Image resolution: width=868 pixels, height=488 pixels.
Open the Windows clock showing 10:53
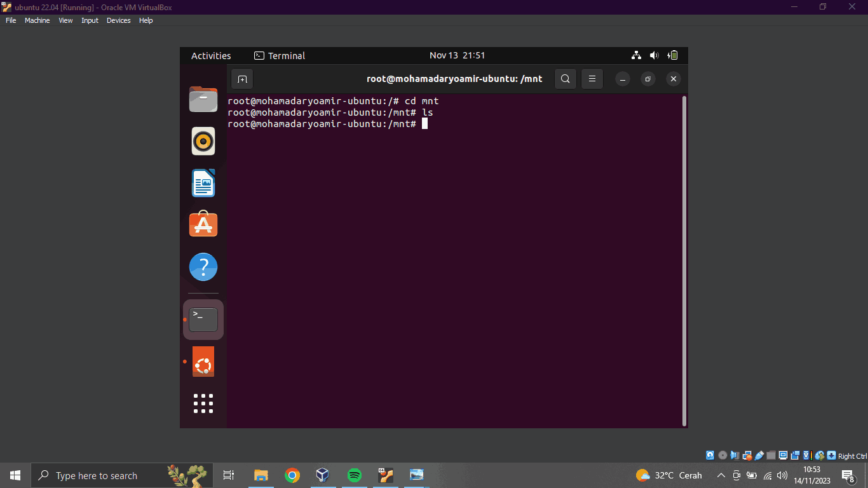pos(812,475)
